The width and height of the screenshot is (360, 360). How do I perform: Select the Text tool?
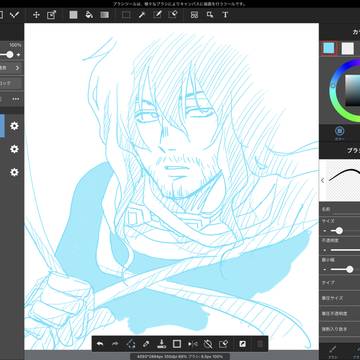click(x=225, y=15)
